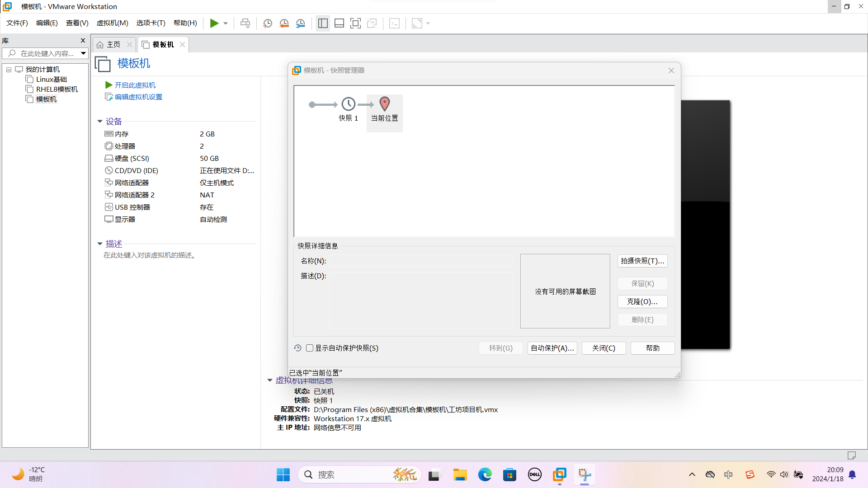Click the 自动保护(A)... button
Viewport: 868px width, 488px height.
(552, 348)
